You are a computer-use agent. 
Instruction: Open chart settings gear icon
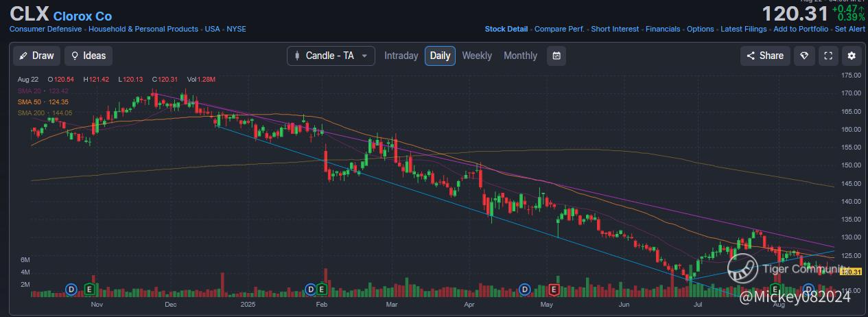click(x=852, y=56)
